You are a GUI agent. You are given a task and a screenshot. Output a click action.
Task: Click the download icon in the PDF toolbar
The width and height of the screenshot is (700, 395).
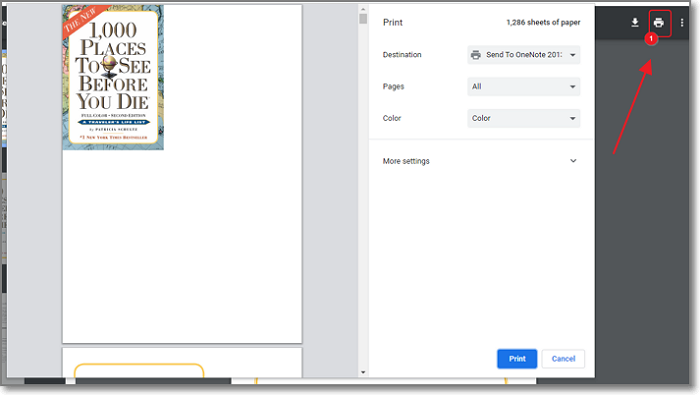pyautogui.click(x=635, y=22)
